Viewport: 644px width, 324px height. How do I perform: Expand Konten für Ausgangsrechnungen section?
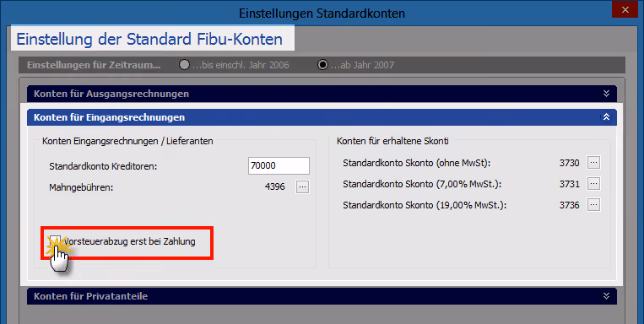(606, 94)
